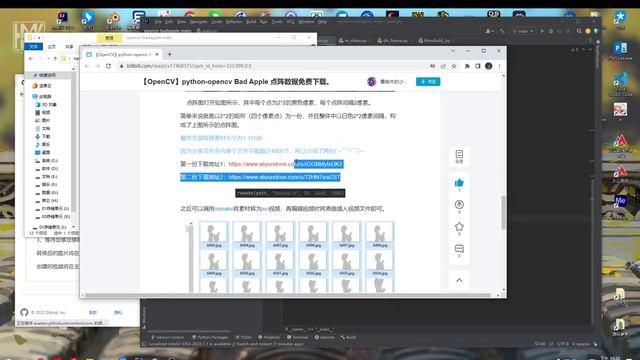Screen dimensions: 640x360
Task: Open the Chrome side panel icon
Action: point(478,66)
